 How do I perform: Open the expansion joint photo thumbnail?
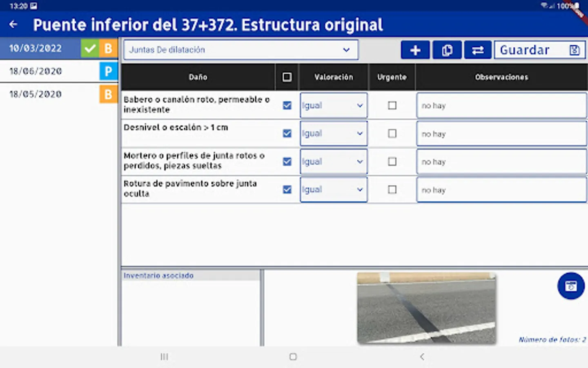[426, 308]
